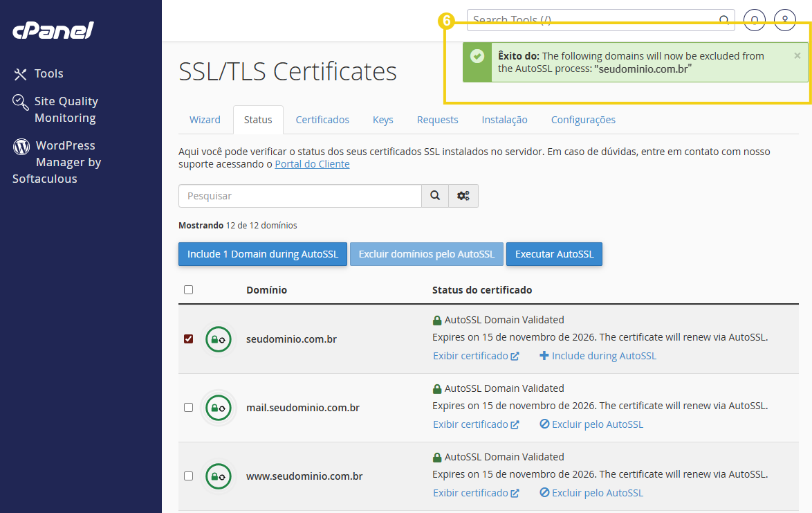Click the cPanel logo
This screenshot has width=812, height=513.
53,30
